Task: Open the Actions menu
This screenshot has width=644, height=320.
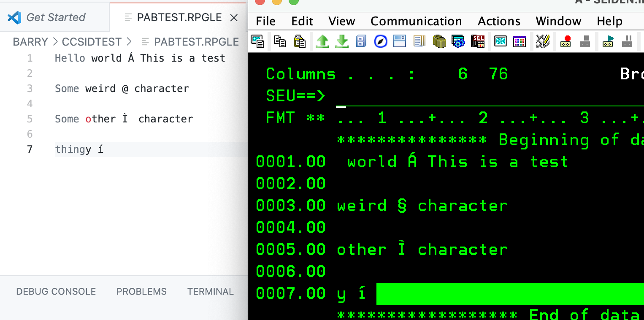Action: (x=499, y=21)
